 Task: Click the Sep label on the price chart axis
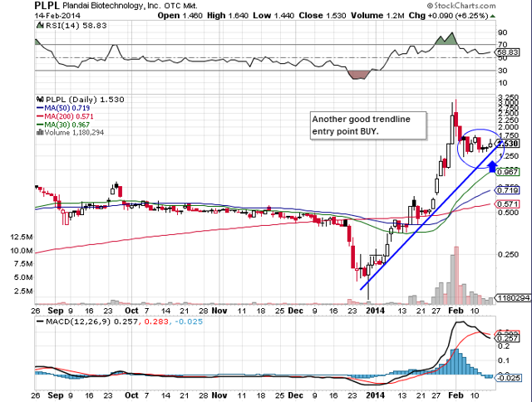(56, 311)
